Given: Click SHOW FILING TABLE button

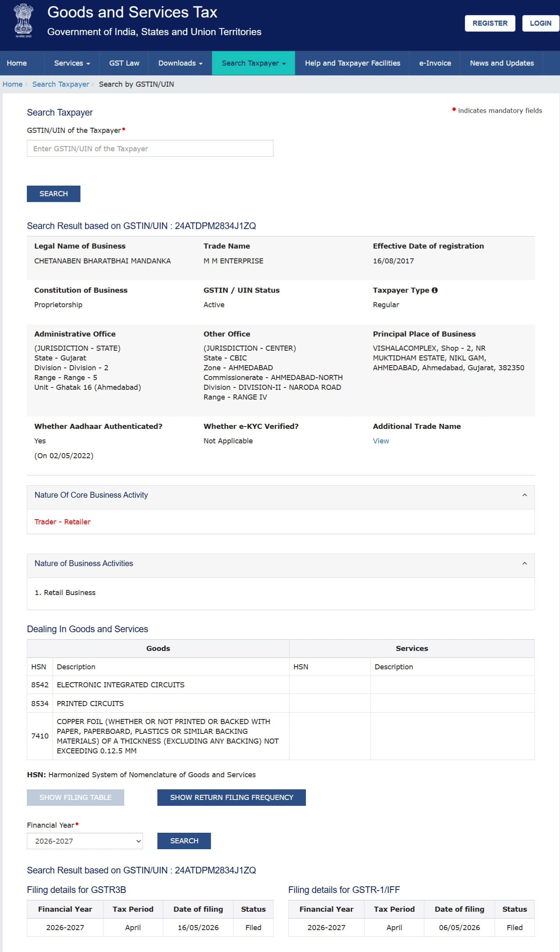Looking at the screenshot, I should click(75, 798).
